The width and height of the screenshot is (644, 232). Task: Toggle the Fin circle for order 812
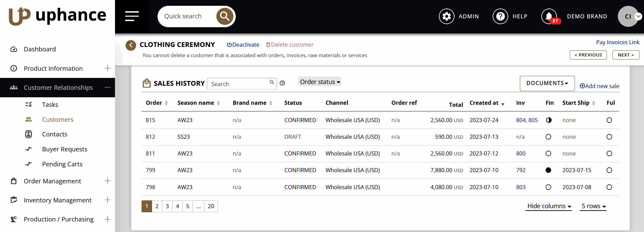point(548,137)
